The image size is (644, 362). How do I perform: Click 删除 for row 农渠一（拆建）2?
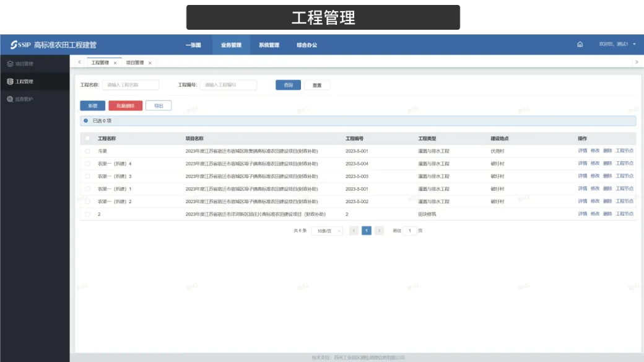pyautogui.click(x=607, y=201)
